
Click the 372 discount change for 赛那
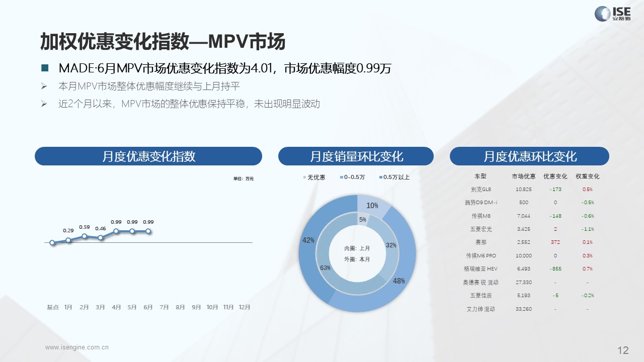click(555, 242)
